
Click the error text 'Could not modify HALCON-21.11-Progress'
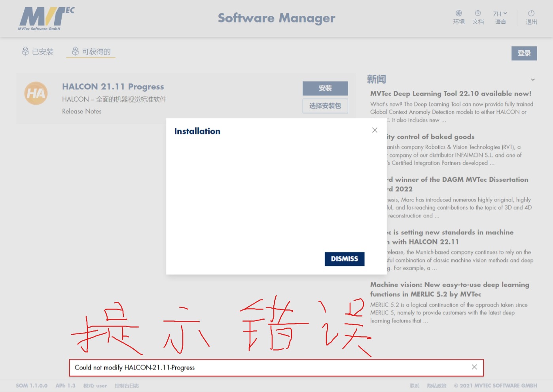(x=134, y=367)
